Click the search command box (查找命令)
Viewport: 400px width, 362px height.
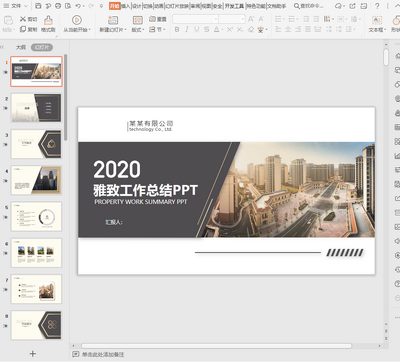click(x=308, y=6)
